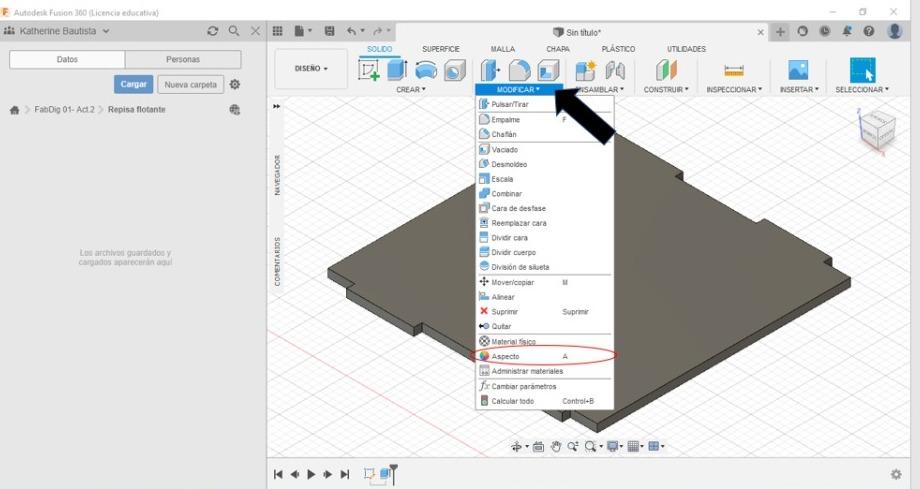Switch to the CHAPA tab
The height and width of the screenshot is (489, 920).
[x=558, y=49]
